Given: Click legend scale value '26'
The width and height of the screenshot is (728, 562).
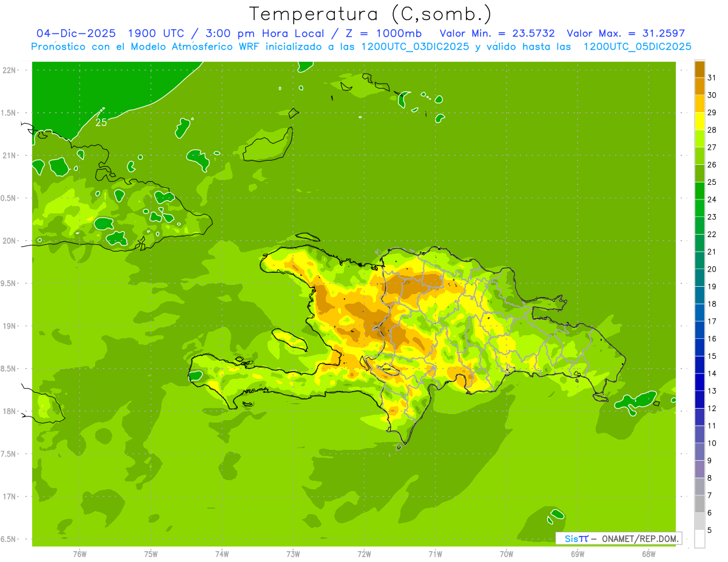Looking at the screenshot, I should (x=712, y=165).
